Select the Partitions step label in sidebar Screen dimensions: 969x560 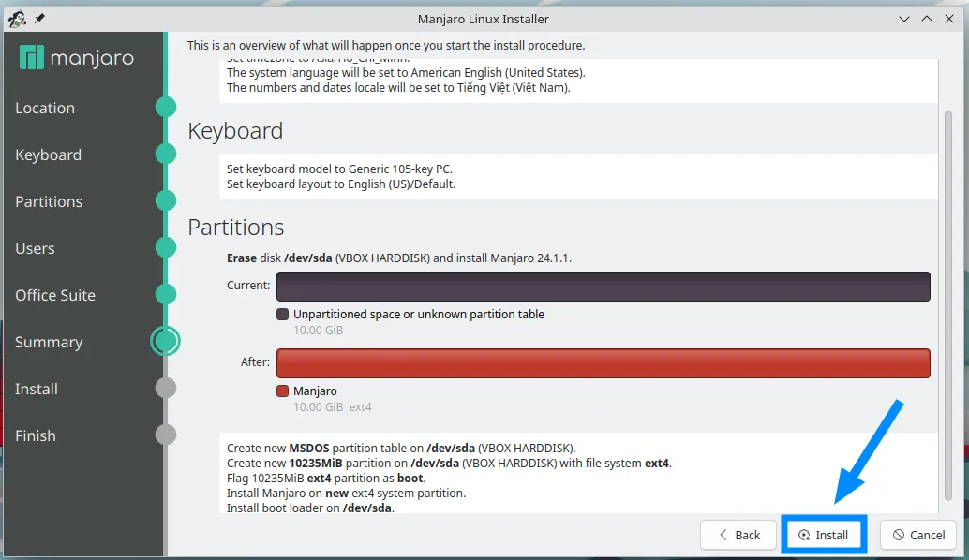[49, 201]
